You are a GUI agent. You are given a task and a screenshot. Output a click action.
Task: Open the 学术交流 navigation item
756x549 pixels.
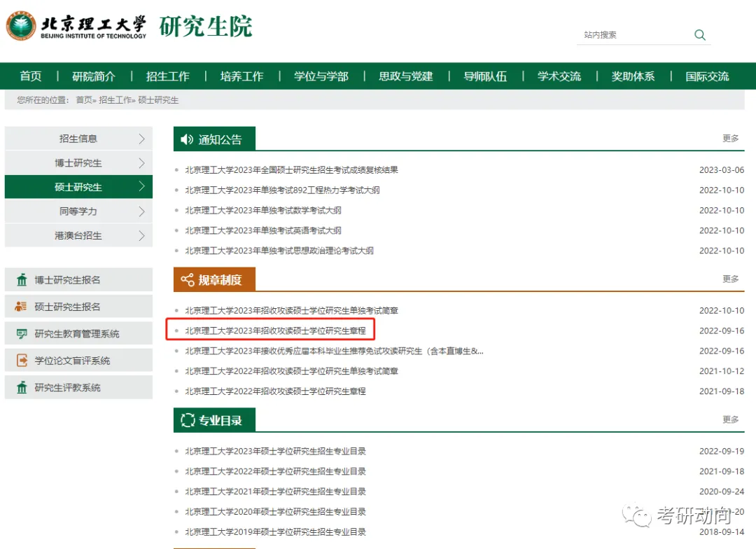click(559, 76)
